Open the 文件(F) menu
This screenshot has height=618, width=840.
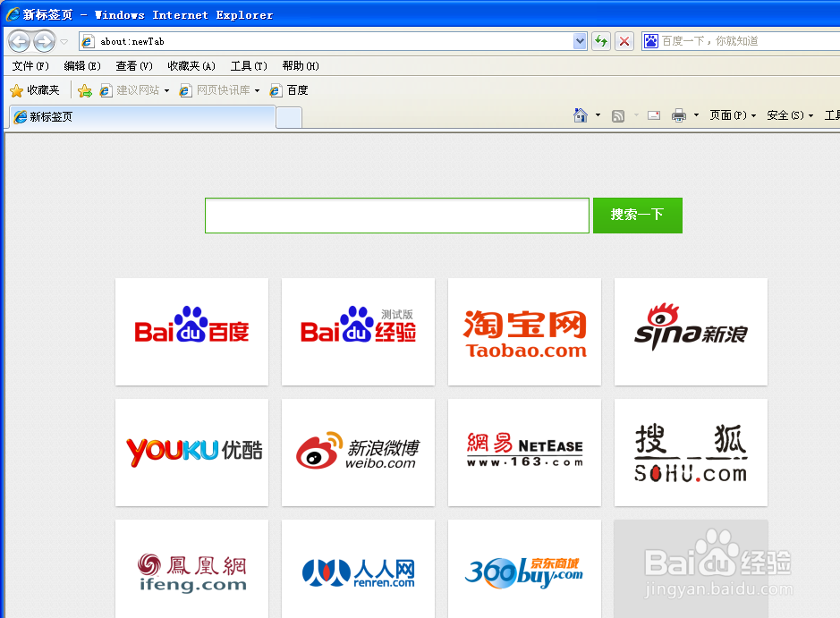[x=30, y=66]
